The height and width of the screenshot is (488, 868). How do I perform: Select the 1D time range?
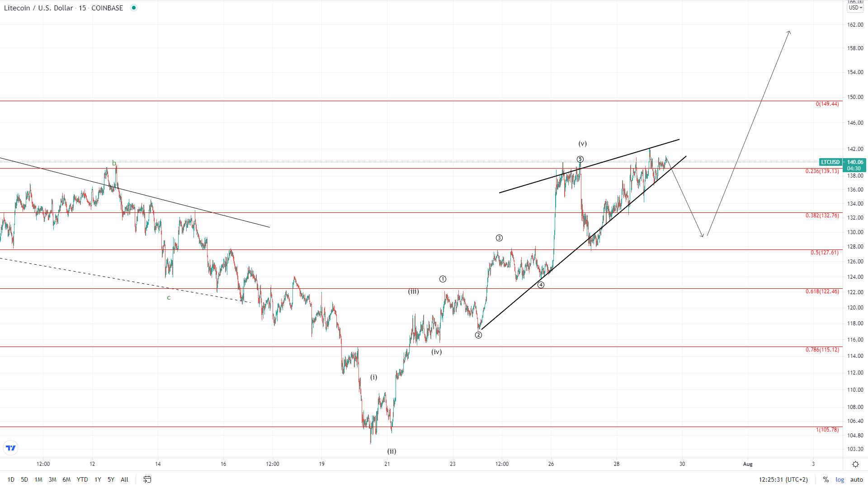tap(11, 479)
